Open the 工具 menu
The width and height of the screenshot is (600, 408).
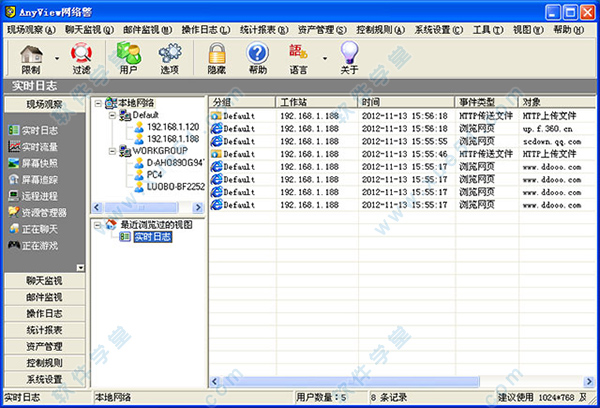coord(488,29)
